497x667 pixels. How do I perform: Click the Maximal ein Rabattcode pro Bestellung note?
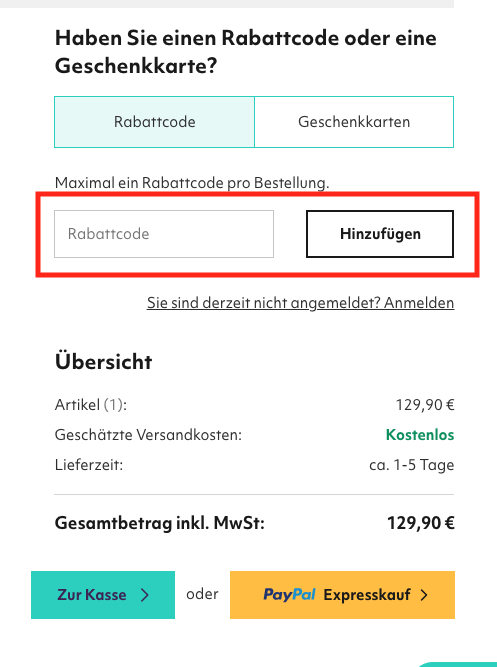tap(192, 183)
